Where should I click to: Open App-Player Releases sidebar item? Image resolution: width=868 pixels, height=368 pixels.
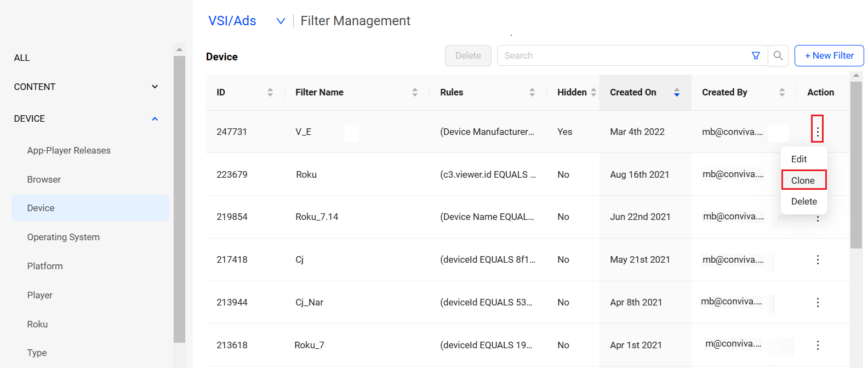click(69, 150)
